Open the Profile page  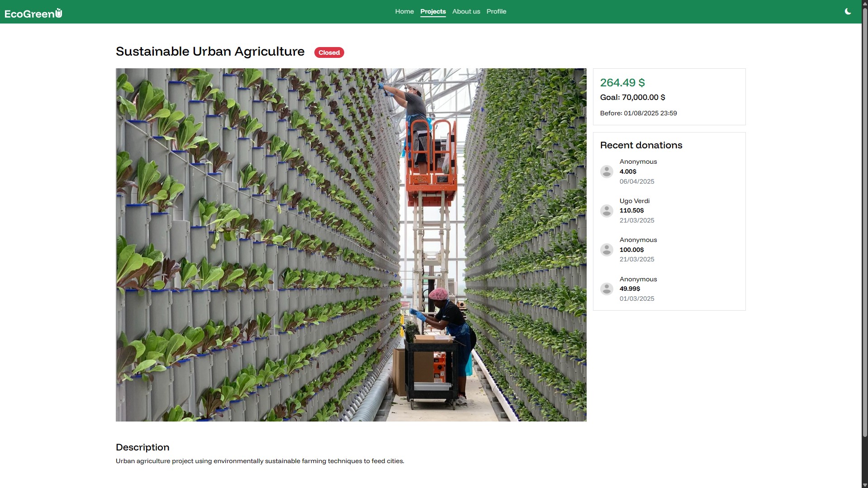(x=496, y=12)
